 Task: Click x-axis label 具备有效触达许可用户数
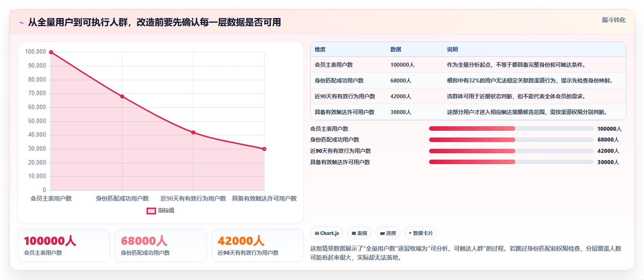click(x=264, y=198)
